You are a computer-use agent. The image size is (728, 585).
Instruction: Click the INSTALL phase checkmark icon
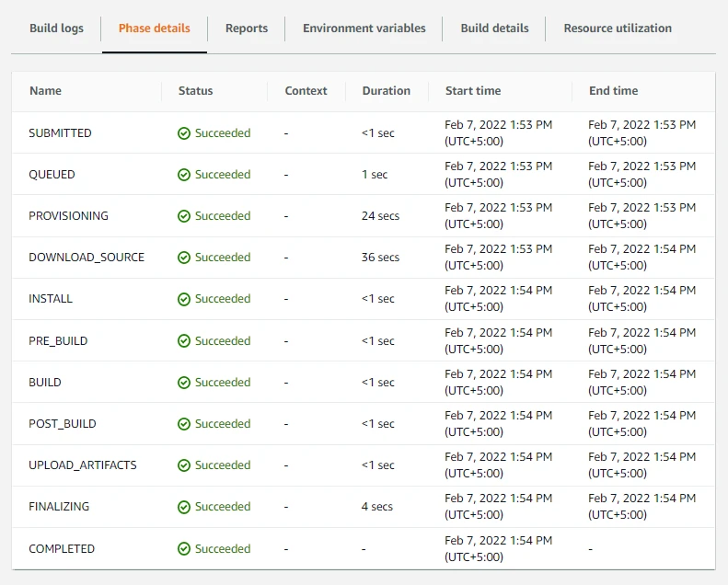[184, 299]
